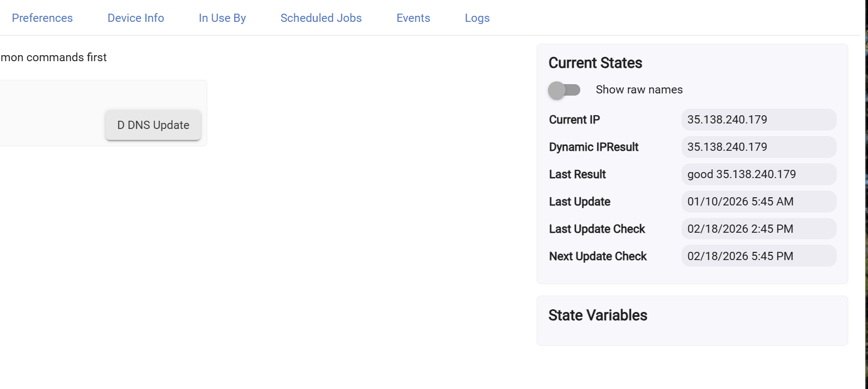Click the Current IP label
Viewport: 868px width, 389px height.
pos(574,120)
